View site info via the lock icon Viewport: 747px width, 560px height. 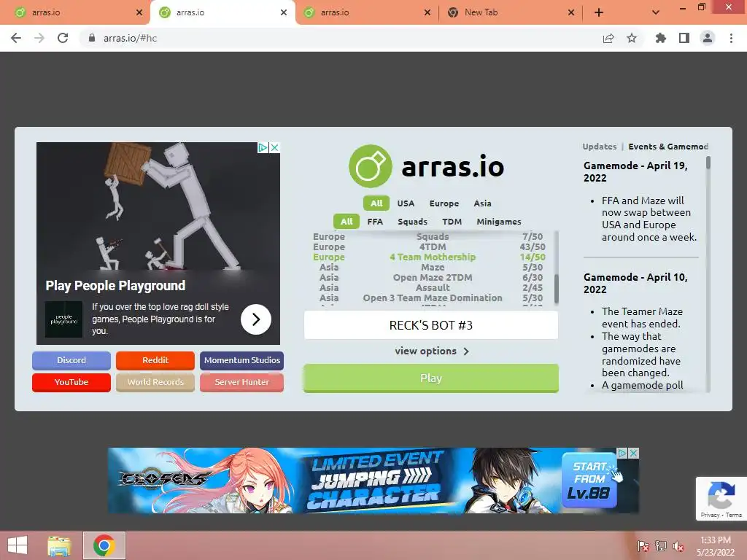pos(92,38)
